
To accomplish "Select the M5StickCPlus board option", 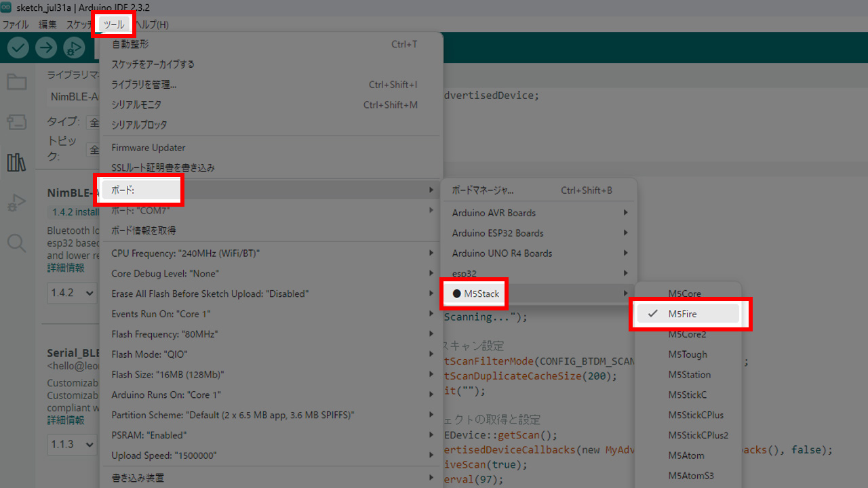I will point(696,415).
